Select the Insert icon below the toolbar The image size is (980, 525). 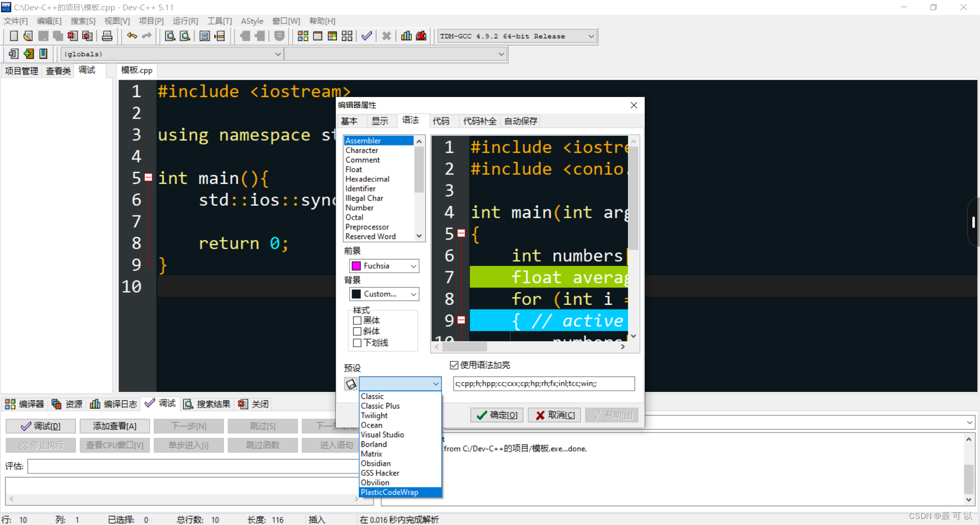coord(13,54)
